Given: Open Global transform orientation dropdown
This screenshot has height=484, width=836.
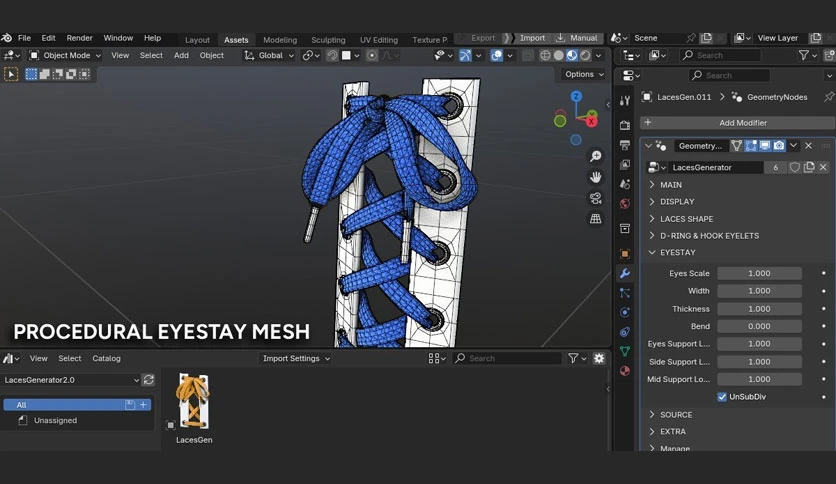Looking at the screenshot, I should (269, 55).
